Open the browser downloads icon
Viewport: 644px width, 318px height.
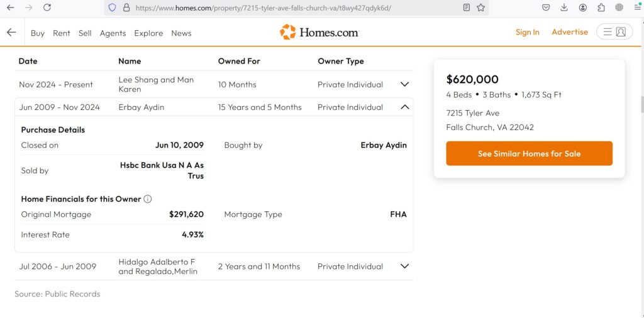pyautogui.click(x=564, y=8)
